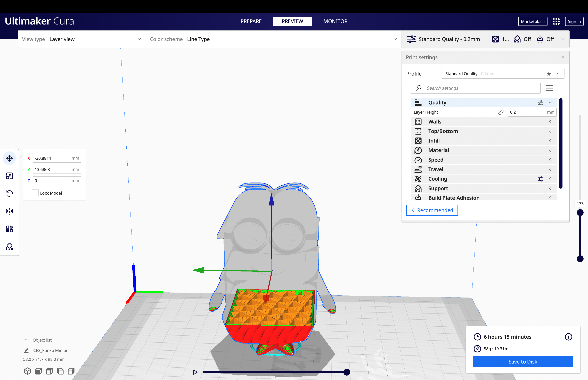Select CE3_Funko Minion in object list
Screen dimensions: 588x380
[51, 350]
